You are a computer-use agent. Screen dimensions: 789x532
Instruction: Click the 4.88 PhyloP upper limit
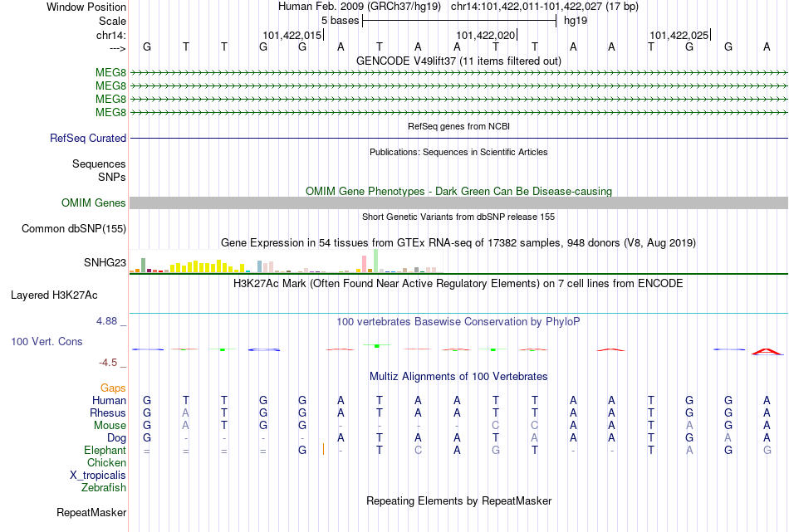[x=106, y=321]
